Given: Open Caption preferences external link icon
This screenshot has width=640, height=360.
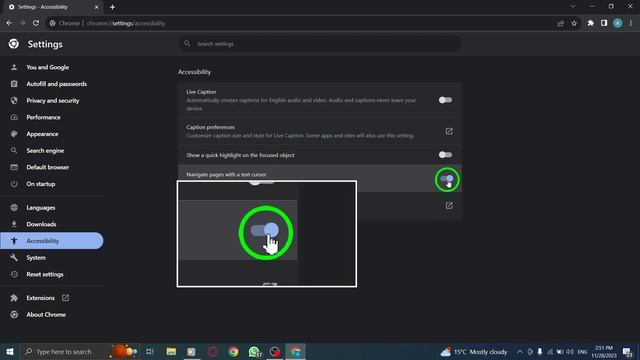Looking at the screenshot, I should coord(449,131).
